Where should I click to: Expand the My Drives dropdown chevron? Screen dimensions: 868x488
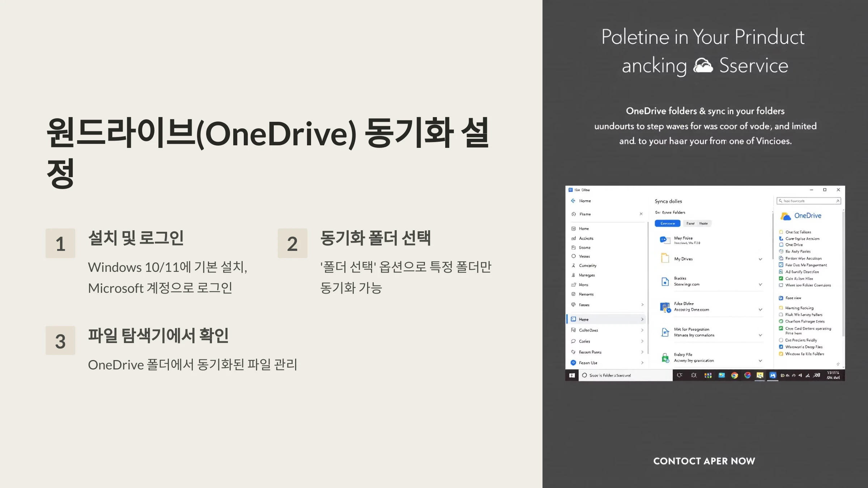click(760, 259)
